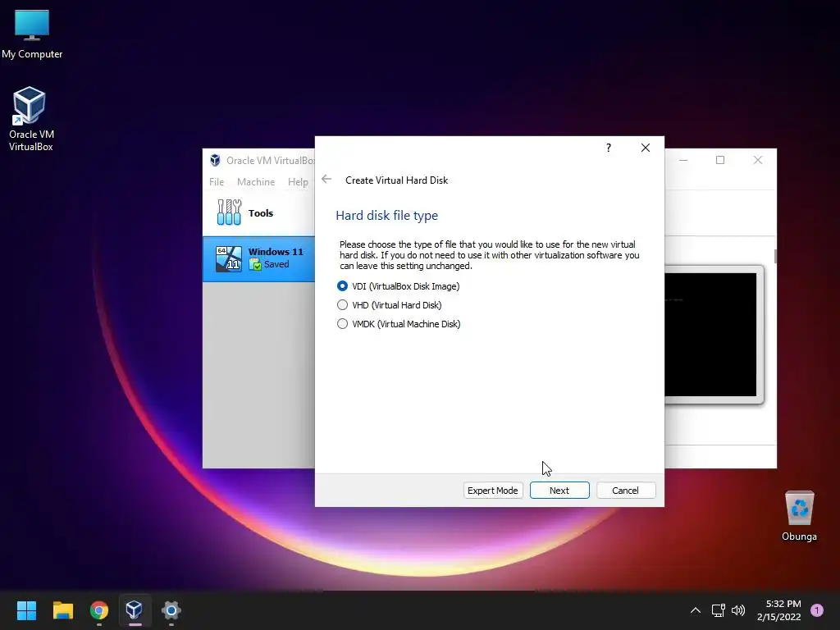Screen dimensions: 840x630
Task: Open notification badge in system tray
Action: [x=817, y=609]
